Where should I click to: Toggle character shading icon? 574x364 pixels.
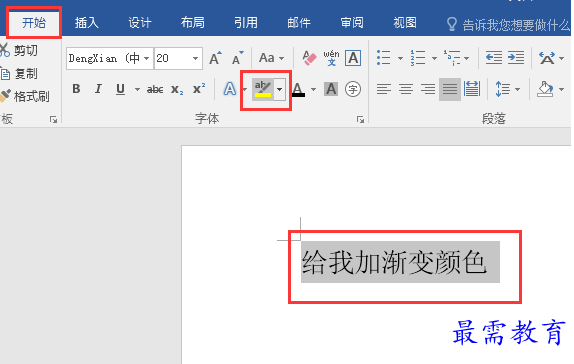(331, 89)
